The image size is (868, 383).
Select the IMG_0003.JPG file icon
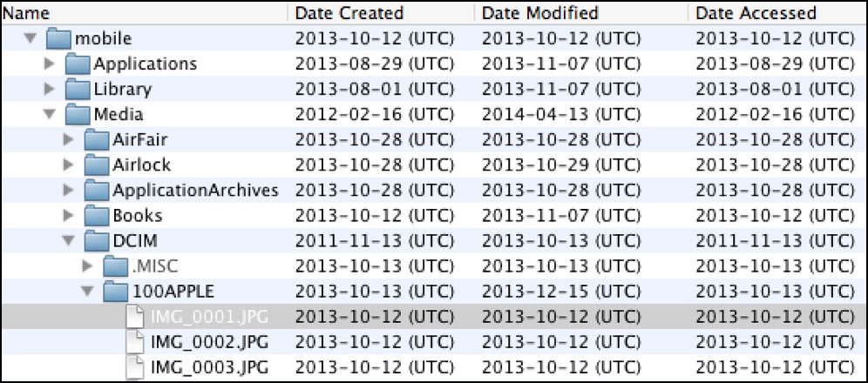click(x=136, y=367)
